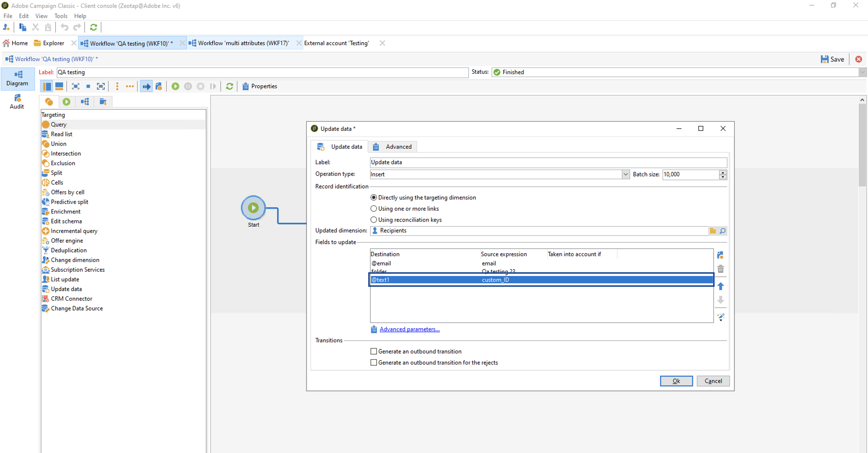The image size is (868, 453).
Task: Select Deduplication activity in Targeting list
Action: pos(69,250)
